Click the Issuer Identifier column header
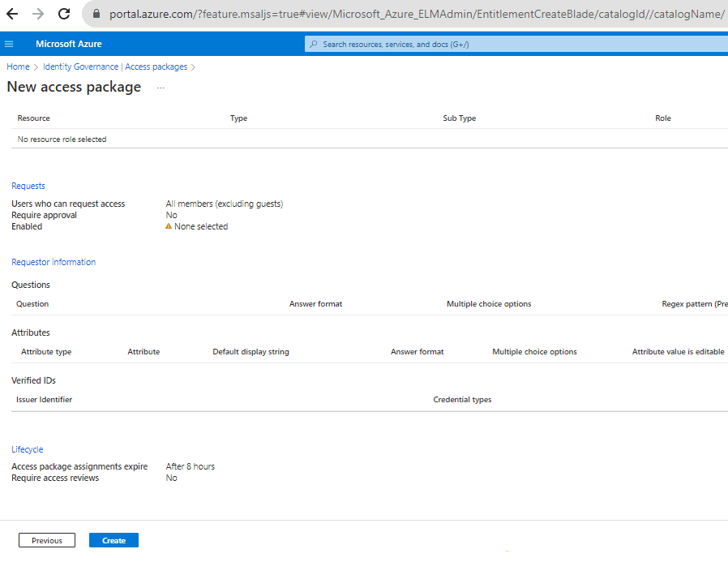The image size is (728, 562). (45, 400)
